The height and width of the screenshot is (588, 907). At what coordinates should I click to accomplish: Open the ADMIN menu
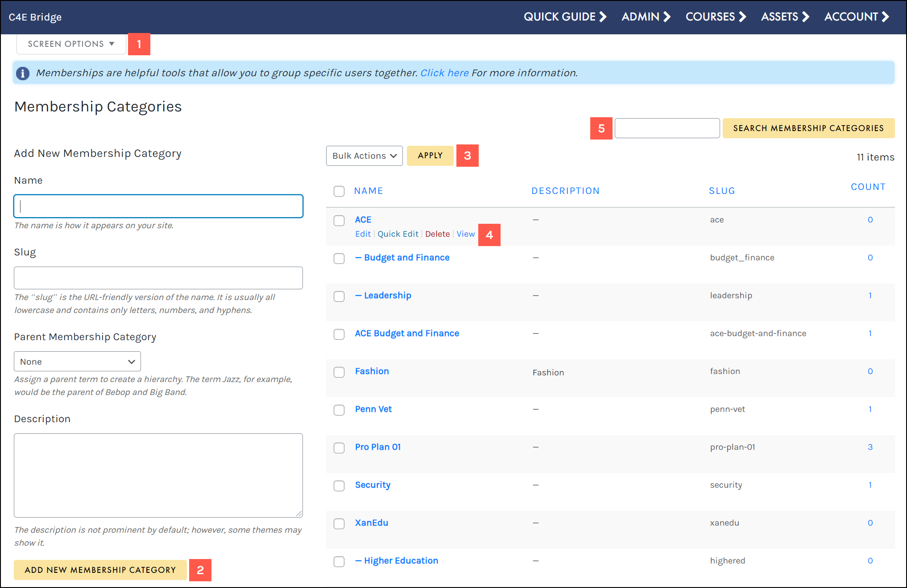click(x=646, y=17)
